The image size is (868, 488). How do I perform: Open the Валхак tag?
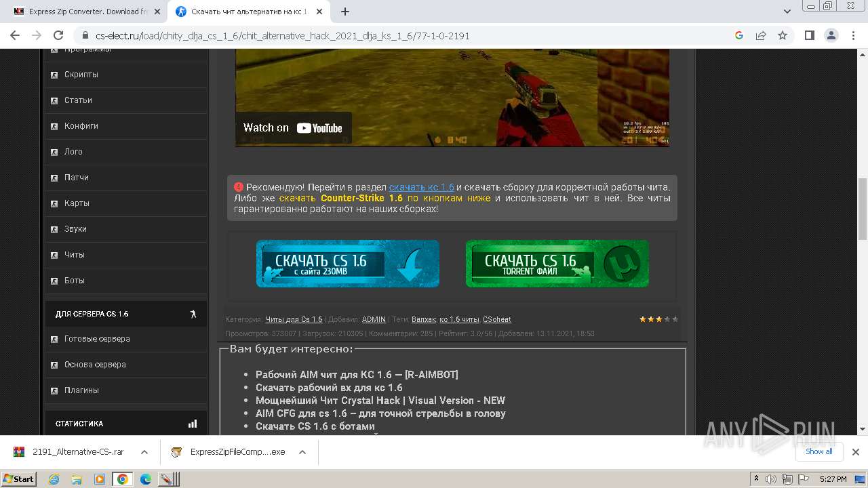pos(424,319)
